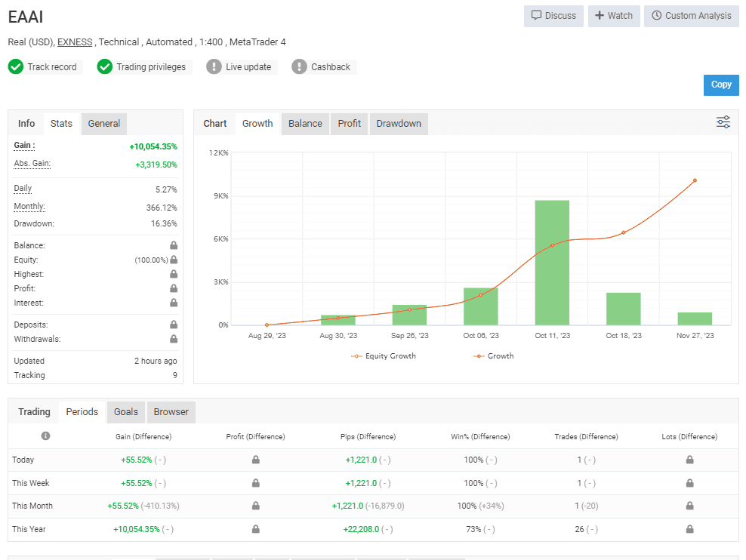Open chart settings sliders icon
This screenshot has width=746, height=560.
tap(723, 122)
